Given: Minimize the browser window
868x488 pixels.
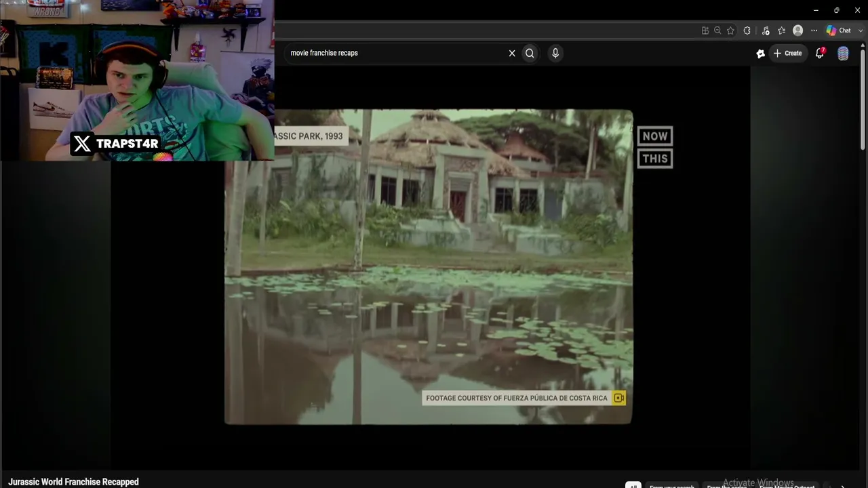Looking at the screenshot, I should (816, 10).
